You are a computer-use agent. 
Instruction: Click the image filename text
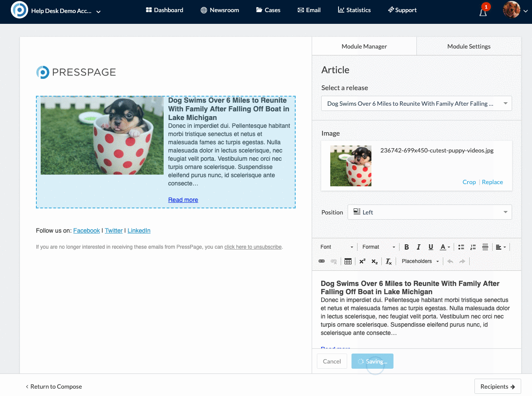coord(437,151)
